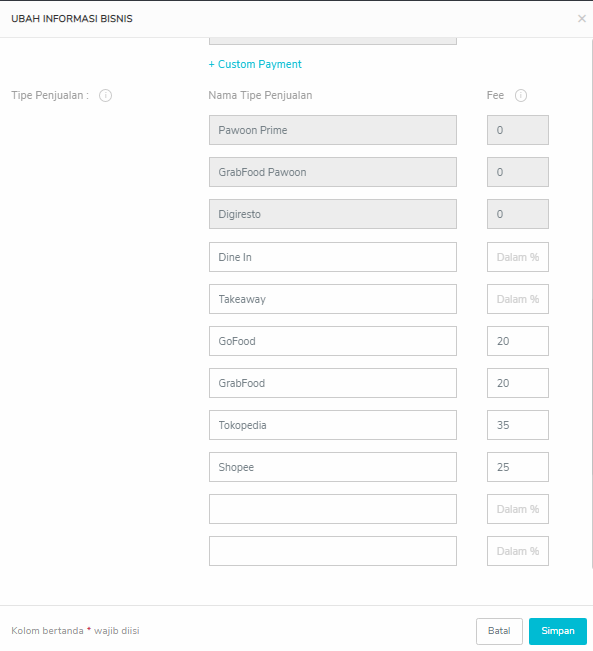Select the Shopee name field
Screen dimensions: 593x651
pos(333,467)
